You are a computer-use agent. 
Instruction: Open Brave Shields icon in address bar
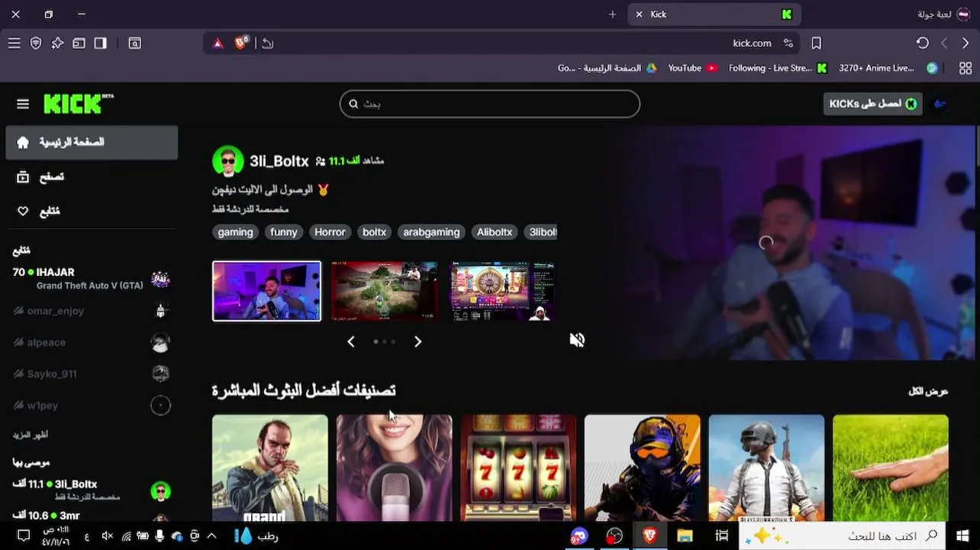tap(241, 44)
